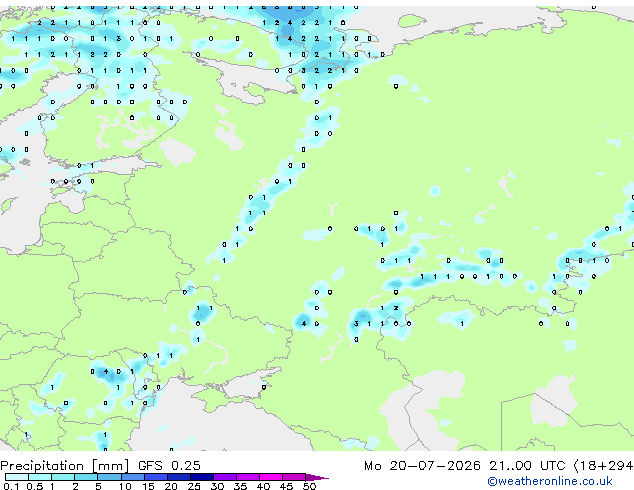The width and height of the screenshot is (634, 490).
Task: Open the weatheronline.co.uk copyright link
Action: [549, 481]
